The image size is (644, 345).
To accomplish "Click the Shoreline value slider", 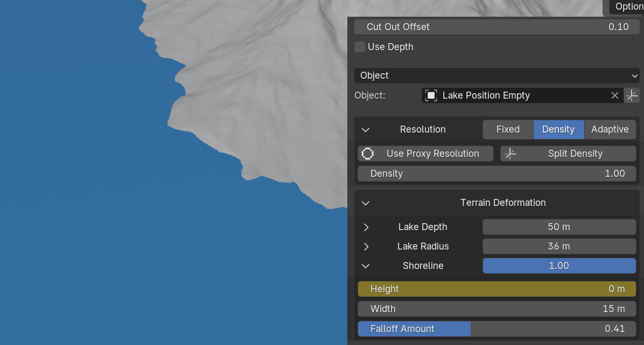I will 559,266.
